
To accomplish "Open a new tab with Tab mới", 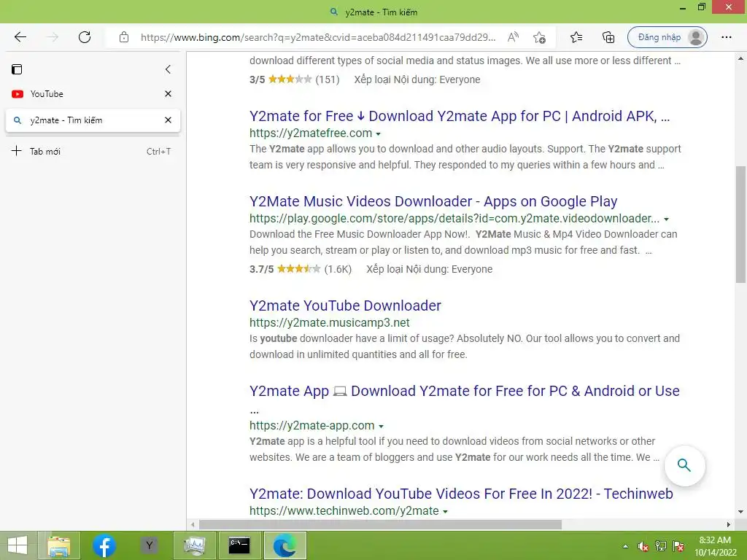I will [x=93, y=152].
